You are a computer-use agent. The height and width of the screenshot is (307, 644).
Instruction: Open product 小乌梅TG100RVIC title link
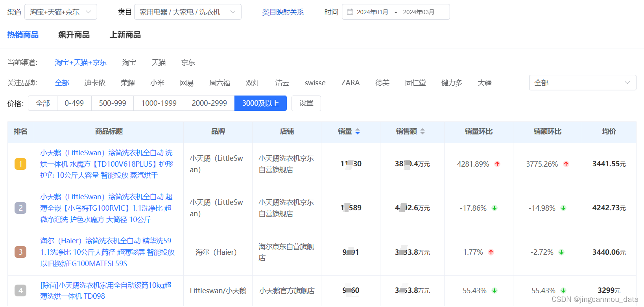pos(107,208)
